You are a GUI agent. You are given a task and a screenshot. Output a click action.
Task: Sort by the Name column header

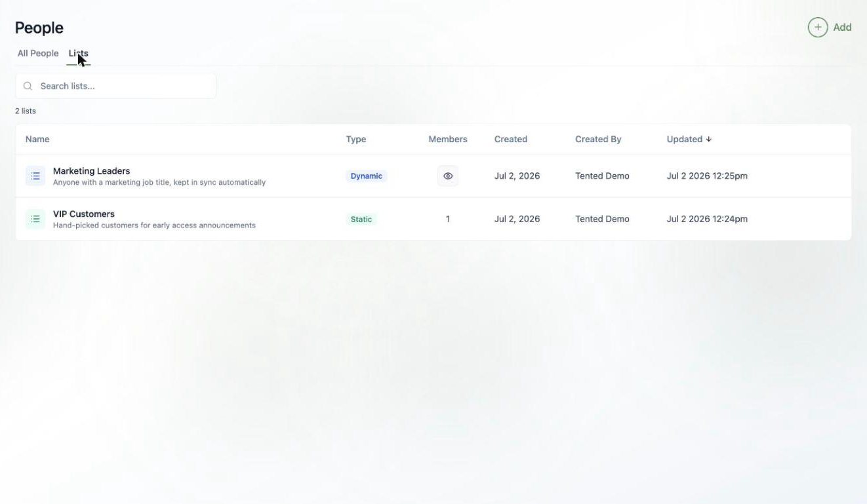pyautogui.click(x=37, y=139)
